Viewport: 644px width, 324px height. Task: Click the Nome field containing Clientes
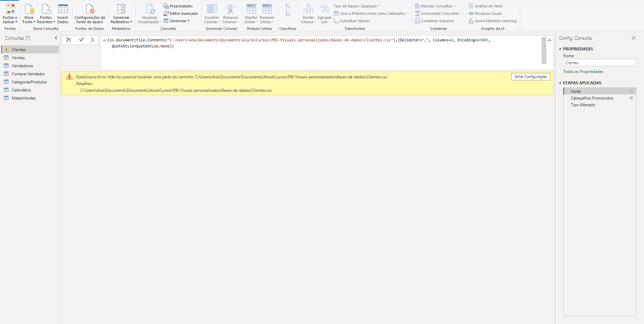click(x=599, y=63)
